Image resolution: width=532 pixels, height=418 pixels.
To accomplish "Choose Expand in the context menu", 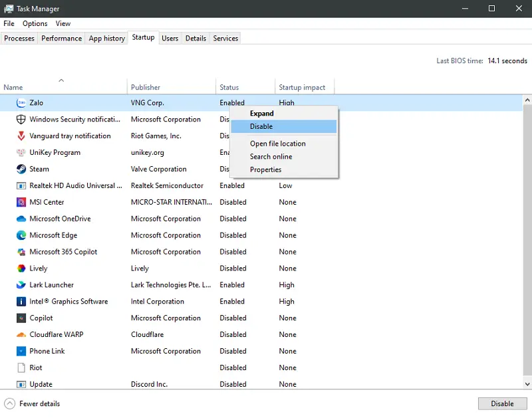I will (x=261, y=114).
